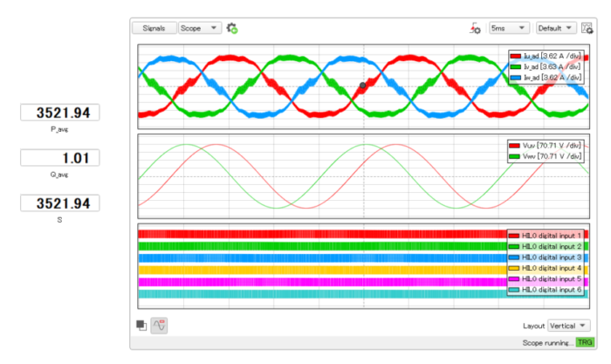
Task: Click the Vwv green legend entry
Action: (x=546, y=156)
